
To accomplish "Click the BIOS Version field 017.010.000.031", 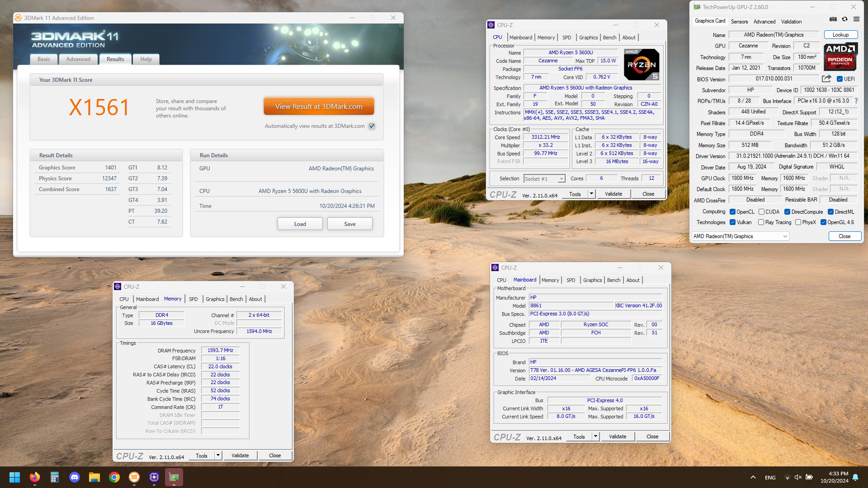I will tap(774, 79).
